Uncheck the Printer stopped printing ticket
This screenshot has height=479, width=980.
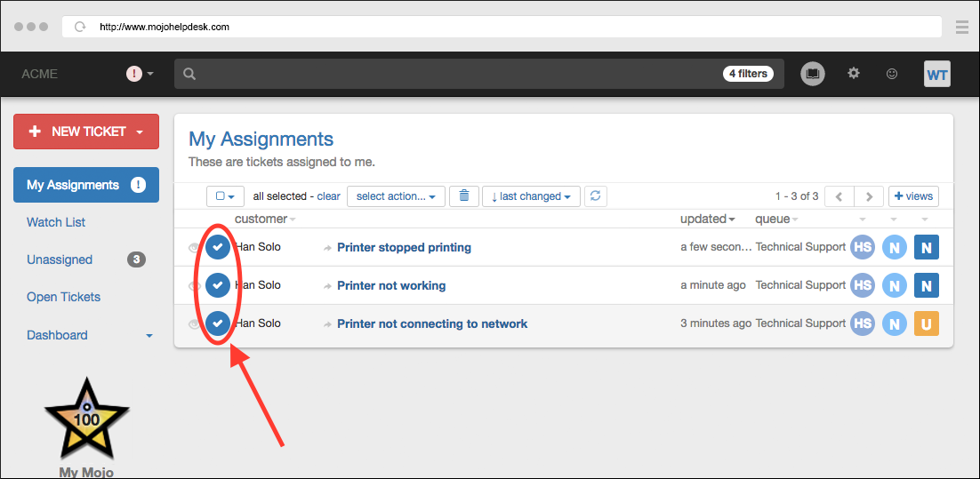(218, 247)
